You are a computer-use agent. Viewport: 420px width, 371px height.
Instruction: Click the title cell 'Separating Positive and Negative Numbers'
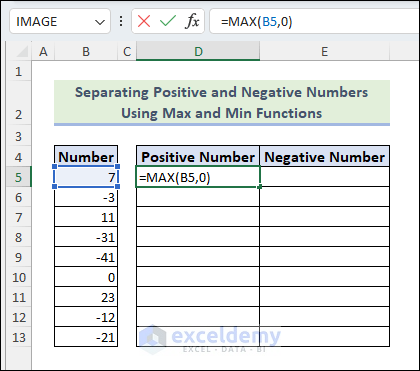222,102
